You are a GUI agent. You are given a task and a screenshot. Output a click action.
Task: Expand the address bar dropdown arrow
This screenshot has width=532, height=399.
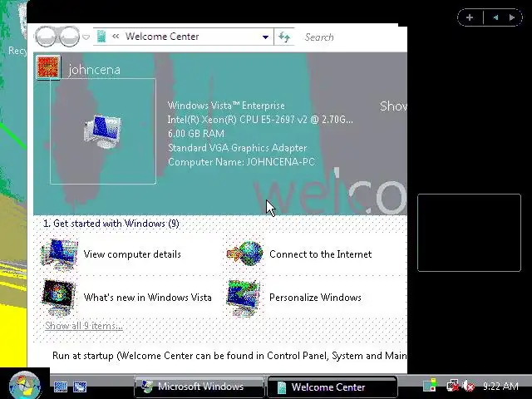point(266,37)
